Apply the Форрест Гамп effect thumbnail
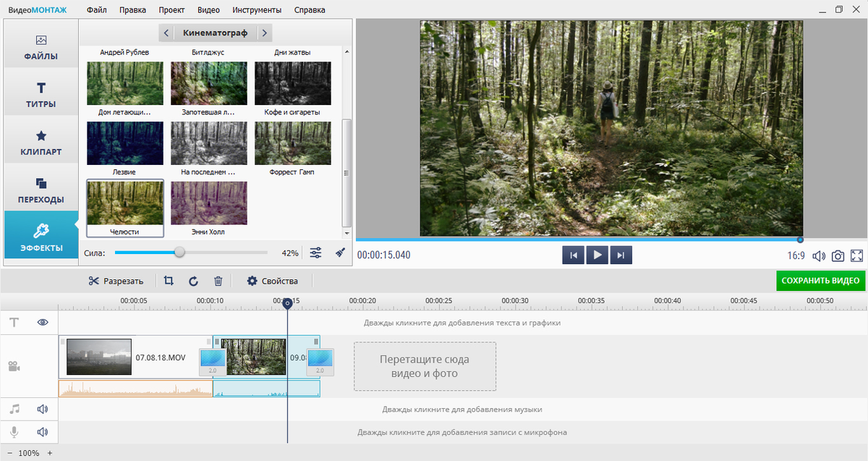This screenshot has width=868, height=461. pyautogui.click(x=293, y=143)
